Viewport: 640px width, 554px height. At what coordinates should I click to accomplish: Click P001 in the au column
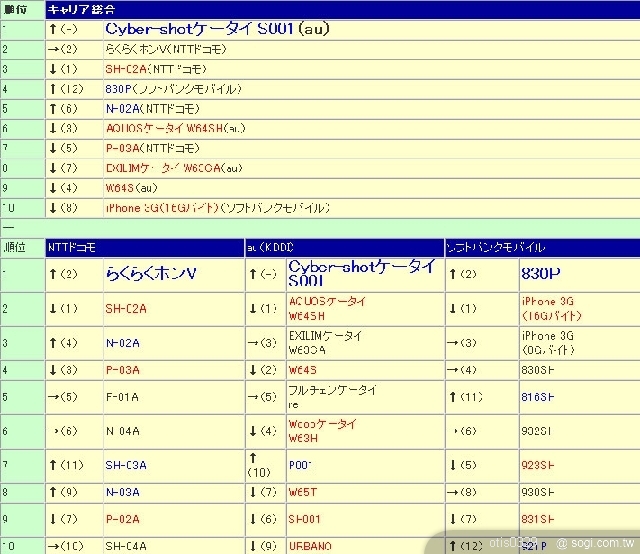300,465
